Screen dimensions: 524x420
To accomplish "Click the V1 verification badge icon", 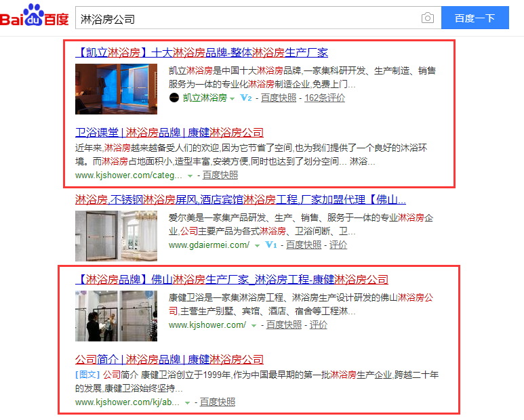I will coord(271,245).
